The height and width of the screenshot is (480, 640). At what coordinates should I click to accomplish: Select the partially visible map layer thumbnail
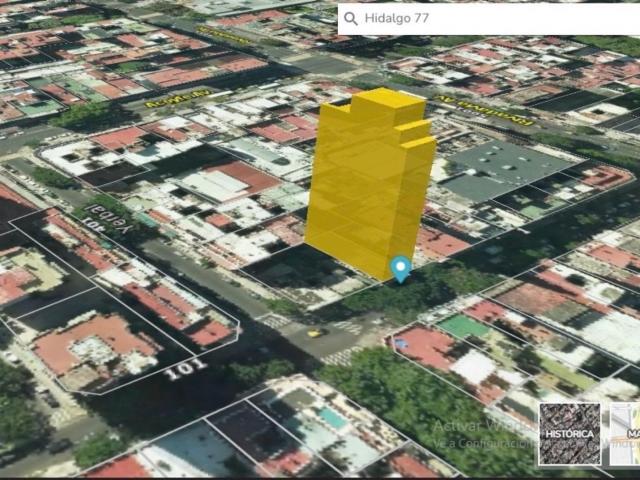[x=625, y=434]
